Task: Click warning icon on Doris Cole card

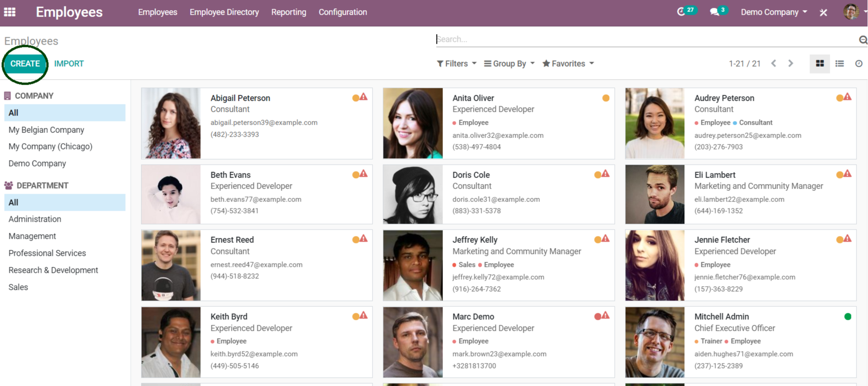Action: (606, 174)
